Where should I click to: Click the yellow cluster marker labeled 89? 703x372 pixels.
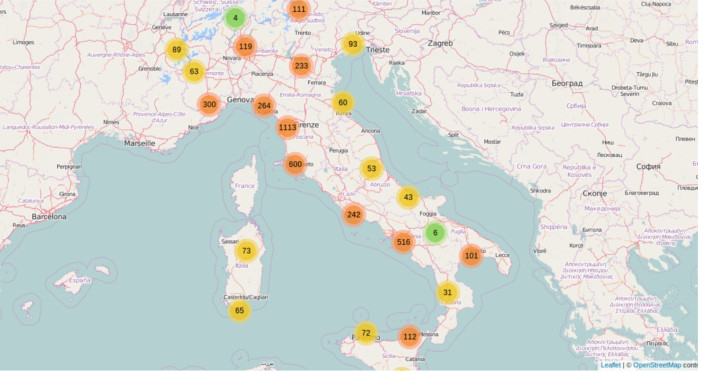[x=176, y=49]
